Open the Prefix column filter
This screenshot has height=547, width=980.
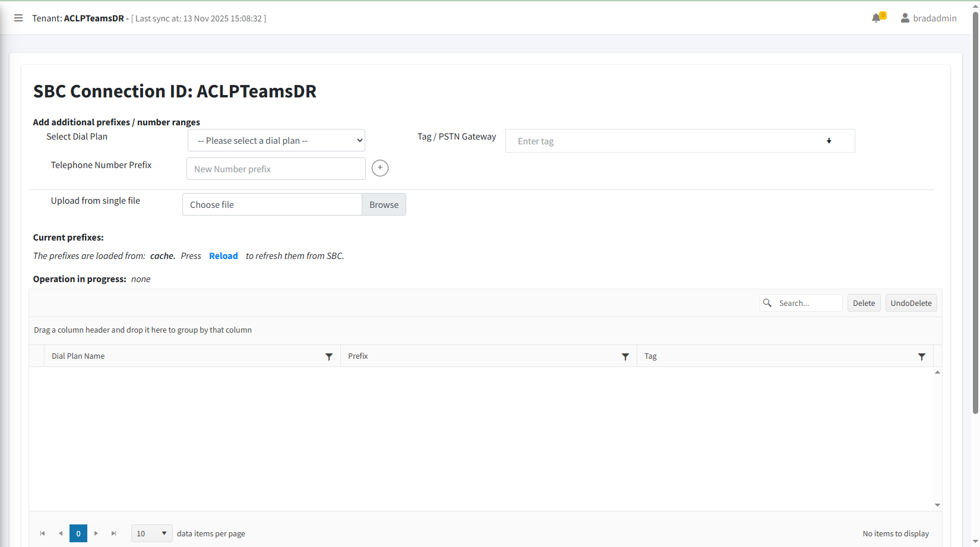pos(625,357)
